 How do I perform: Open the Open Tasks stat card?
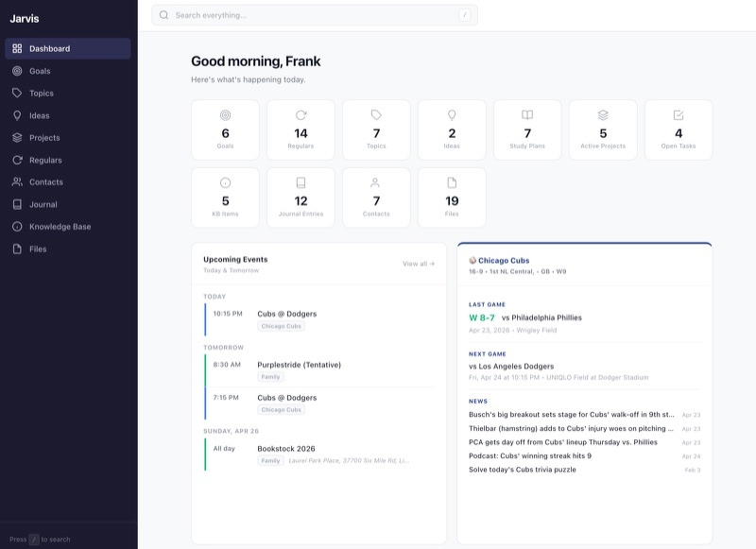[678, 130]
